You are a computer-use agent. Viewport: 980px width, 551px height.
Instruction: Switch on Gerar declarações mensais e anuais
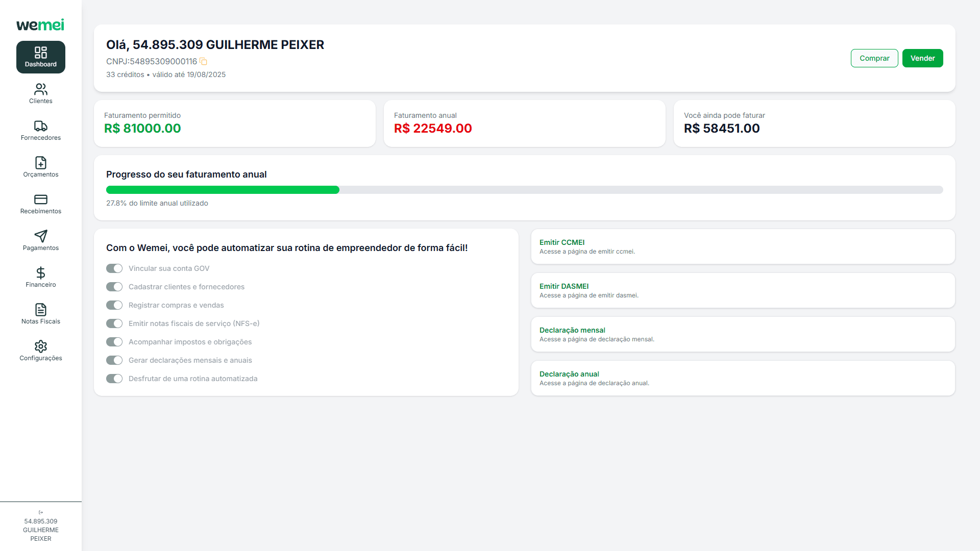coord(114,360)
